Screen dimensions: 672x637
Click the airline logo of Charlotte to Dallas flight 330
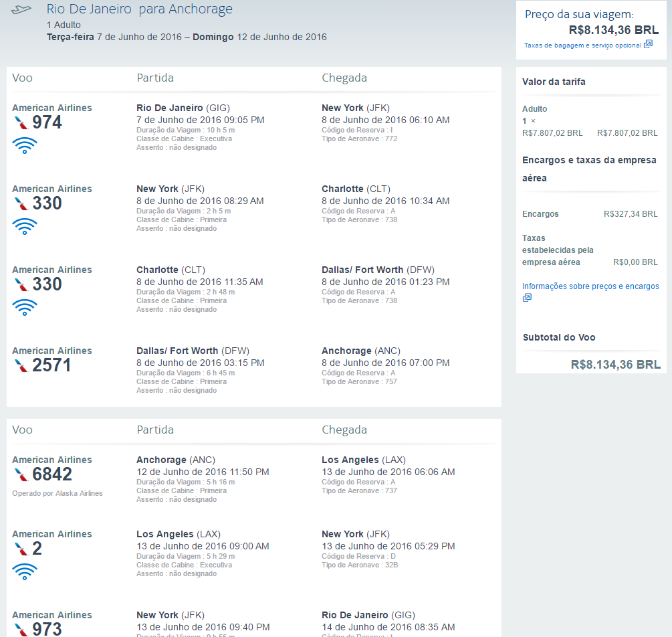[21, 285]
